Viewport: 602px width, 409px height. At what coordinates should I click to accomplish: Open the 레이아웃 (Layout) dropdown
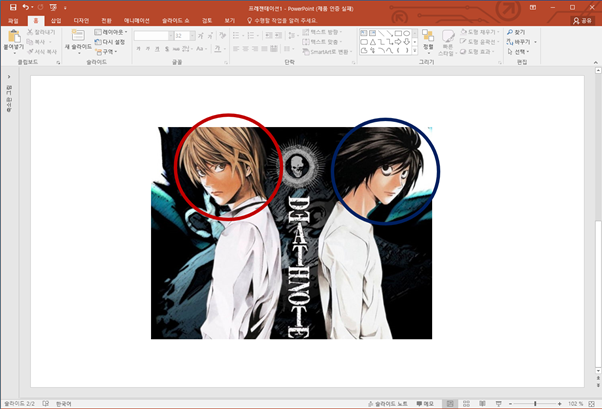111,32
